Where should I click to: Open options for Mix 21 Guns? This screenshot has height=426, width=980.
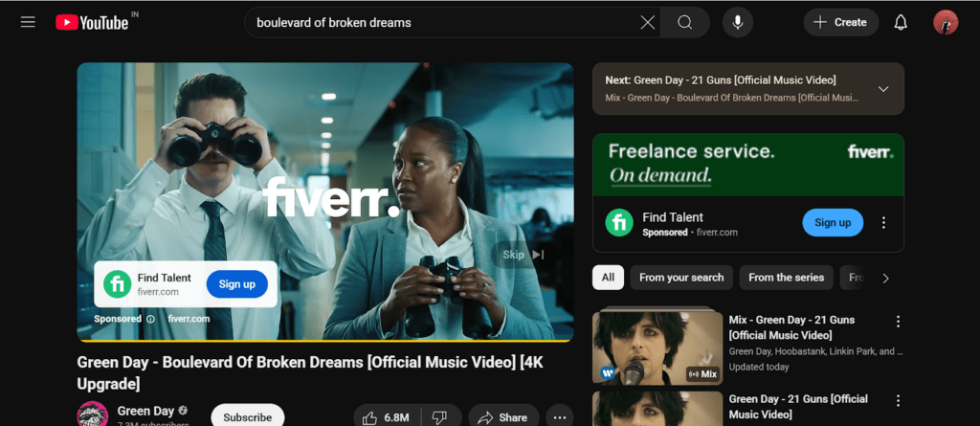point(898,322)
